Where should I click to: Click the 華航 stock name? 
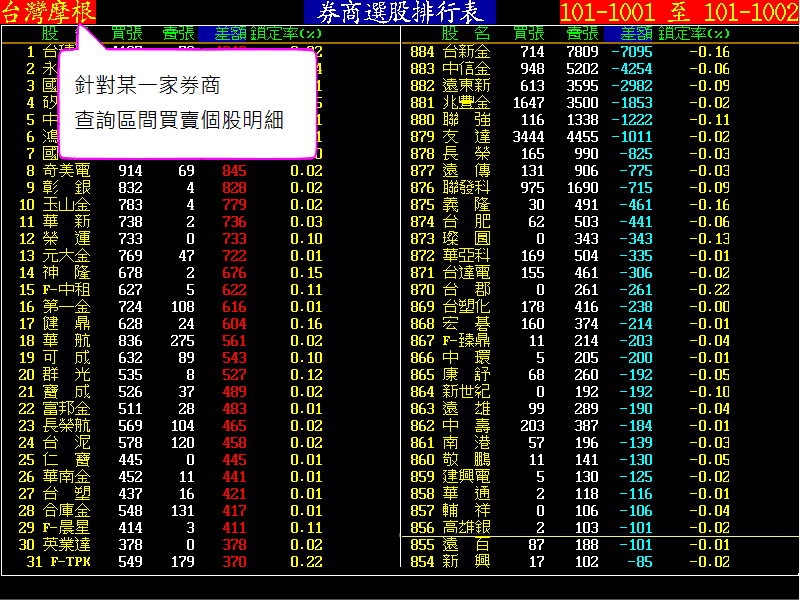tap(66, 341)
